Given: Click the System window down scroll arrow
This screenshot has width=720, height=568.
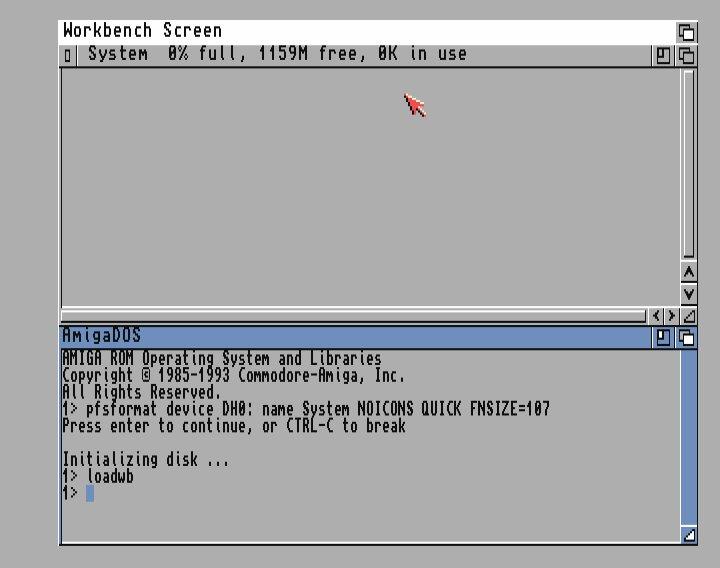Looking at the screenshot, I should point(689,294).
